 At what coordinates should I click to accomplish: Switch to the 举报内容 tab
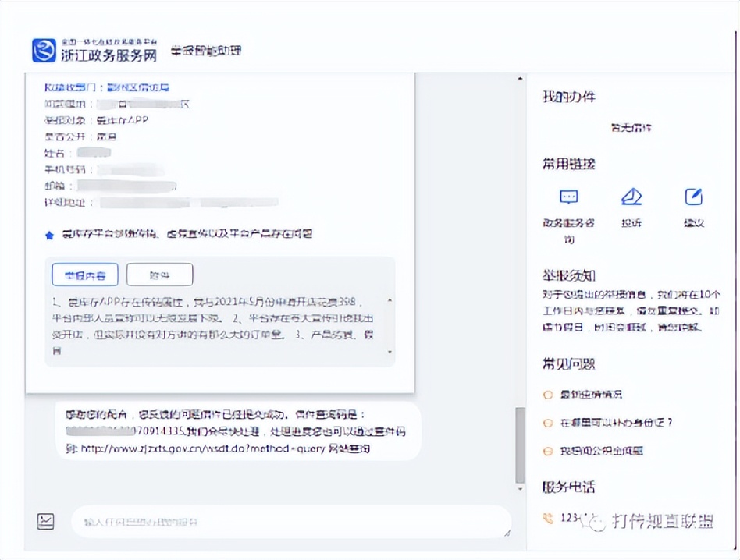click(x=84, y=275)
